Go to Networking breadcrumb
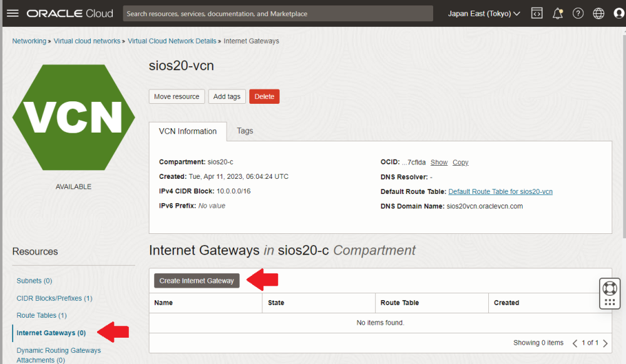Image resolution: width=626 pixels, height=364 pixels. [29, 41]
